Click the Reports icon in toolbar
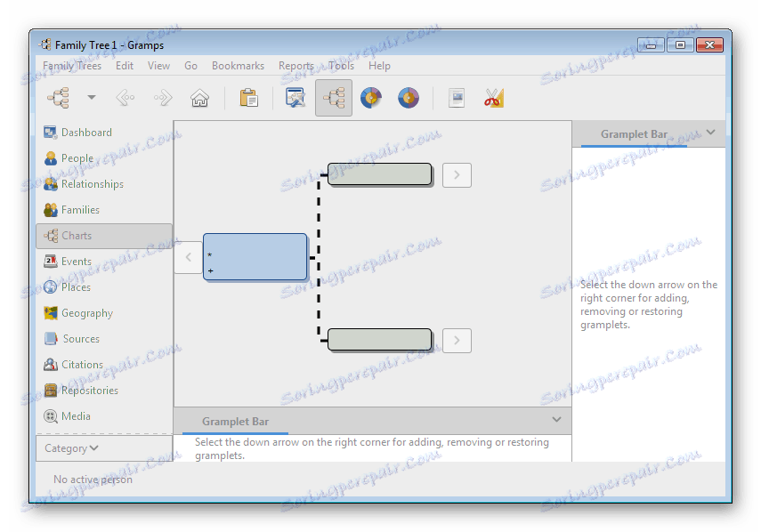This screenshot has width=761, height=532. coord(457,98)
